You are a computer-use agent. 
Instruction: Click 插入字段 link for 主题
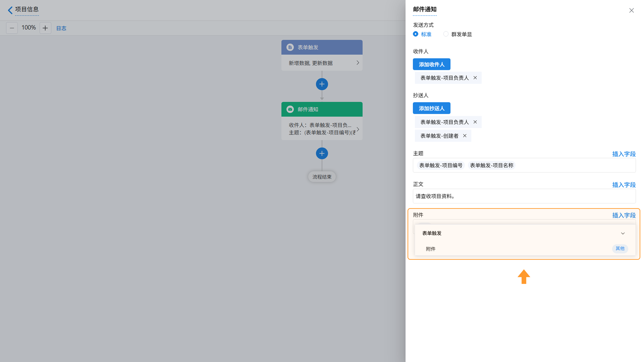click(x=624, y=154)
